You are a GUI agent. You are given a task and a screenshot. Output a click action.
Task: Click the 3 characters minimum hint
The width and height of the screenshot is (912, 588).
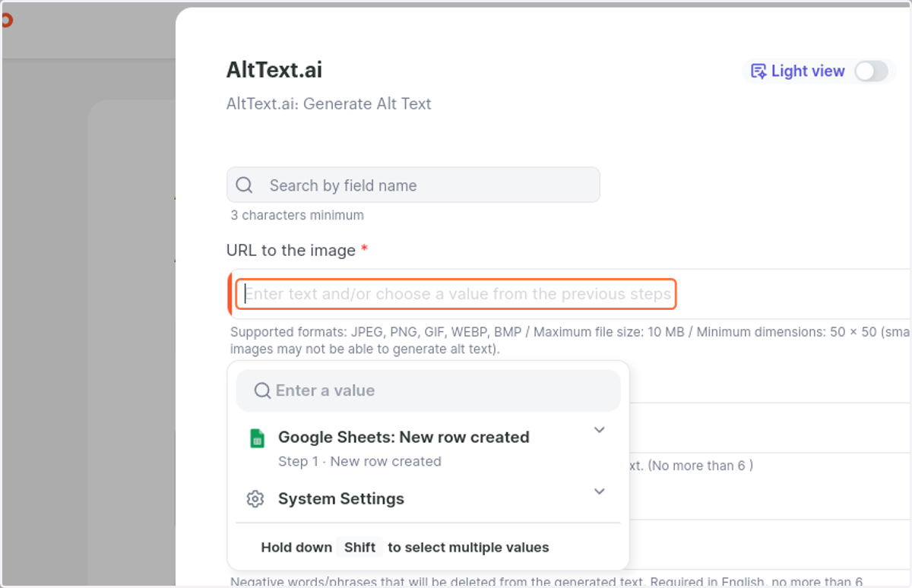click(297, 215)
